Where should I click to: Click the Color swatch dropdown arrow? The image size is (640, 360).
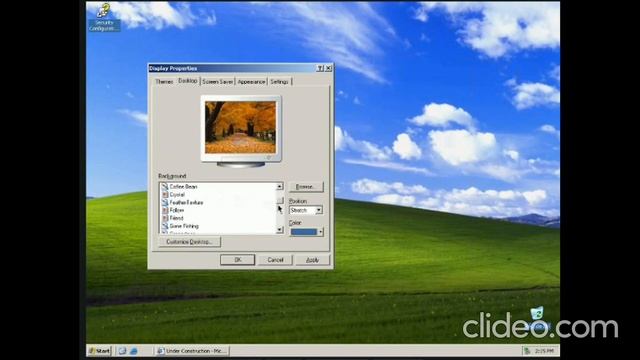tap(320, 232)
